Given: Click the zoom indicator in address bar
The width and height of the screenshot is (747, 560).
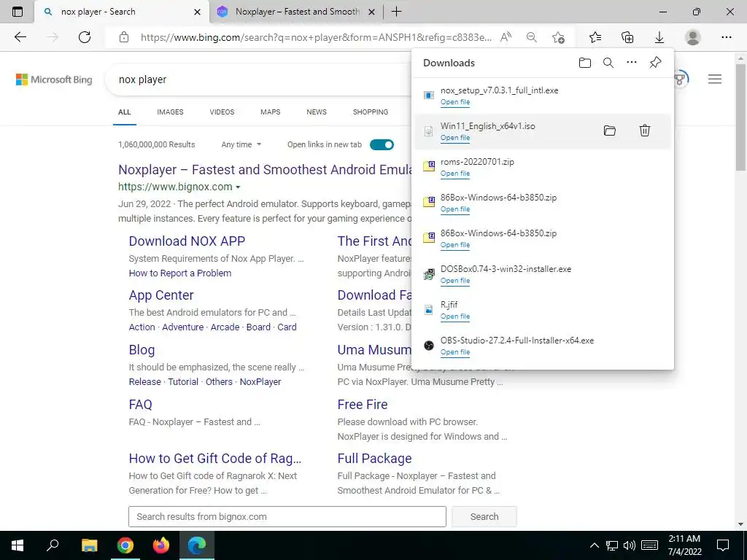Looking at the screenshot, I should coord(532,37).
